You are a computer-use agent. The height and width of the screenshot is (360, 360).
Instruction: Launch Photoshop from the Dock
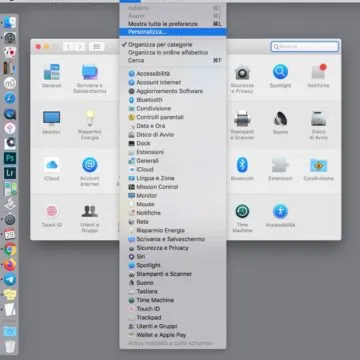tap(10, 158)
